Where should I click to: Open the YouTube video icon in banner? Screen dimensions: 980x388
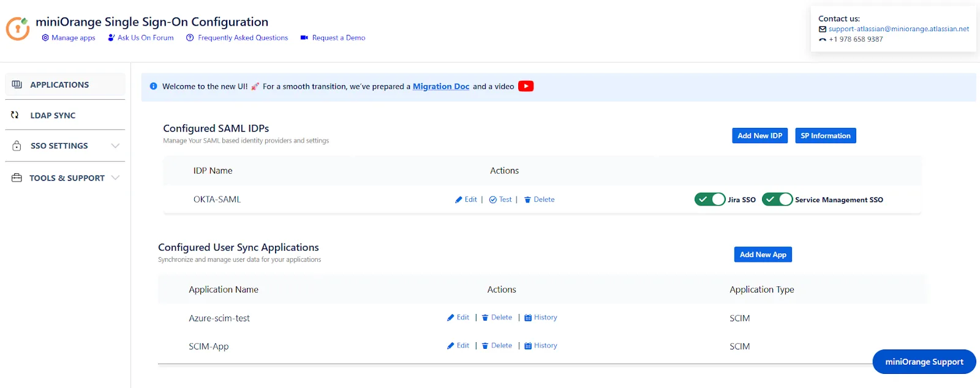click(526, 86)
